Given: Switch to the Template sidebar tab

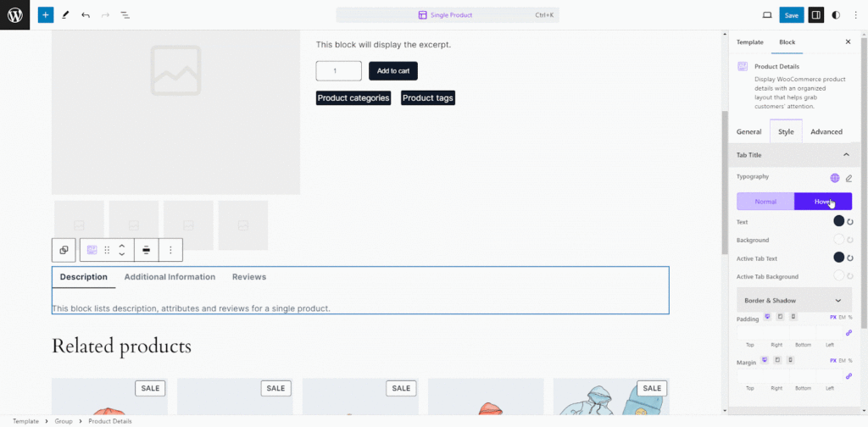Looking at the screenshot, I should coord(749,42).
